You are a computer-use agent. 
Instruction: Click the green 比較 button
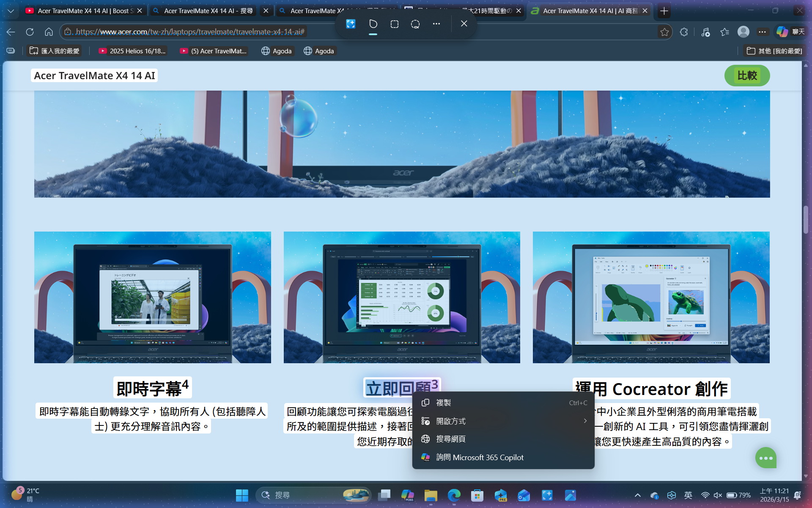coord(747,75)
